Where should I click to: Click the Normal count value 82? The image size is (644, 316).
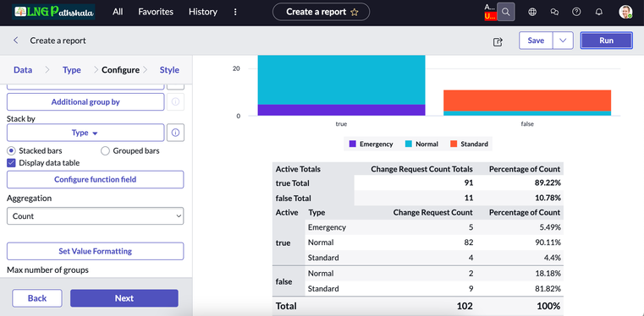point(469,242)
